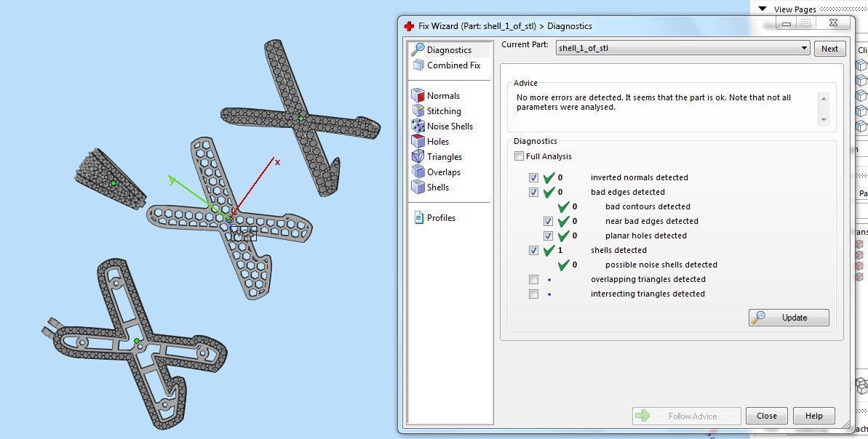This screenshot has width=868, height=439.
Task: Enable intersecting triangles detected checkbox
Action: (x=533, y=294)
